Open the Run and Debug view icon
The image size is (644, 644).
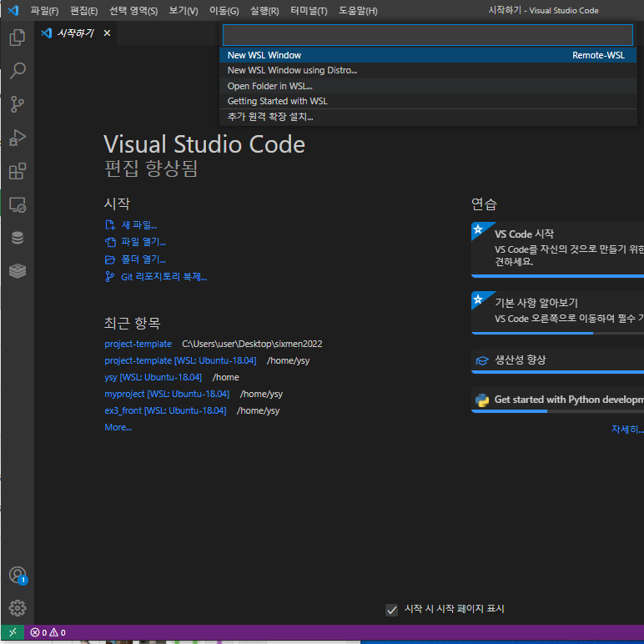pos(18,138)
